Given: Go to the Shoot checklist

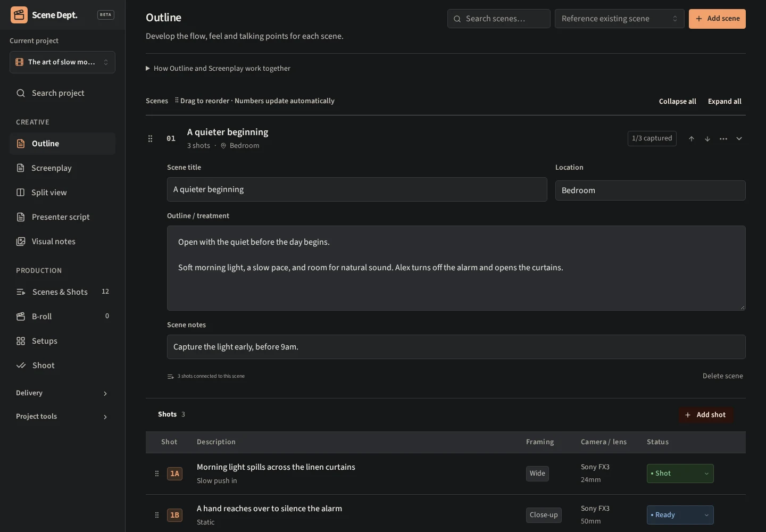Looking at the screenshot, I should point(62,365).
